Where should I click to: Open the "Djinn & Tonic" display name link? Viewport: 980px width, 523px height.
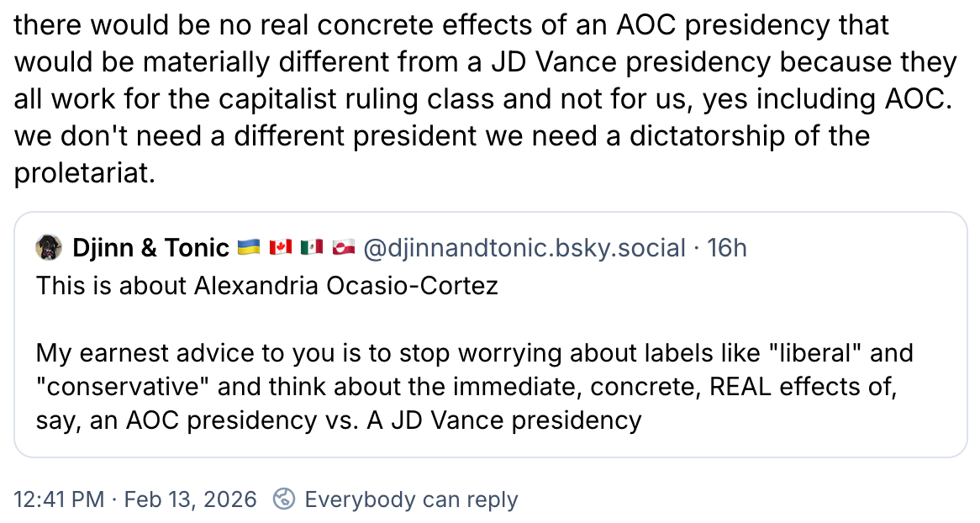(x=151, y=248)
